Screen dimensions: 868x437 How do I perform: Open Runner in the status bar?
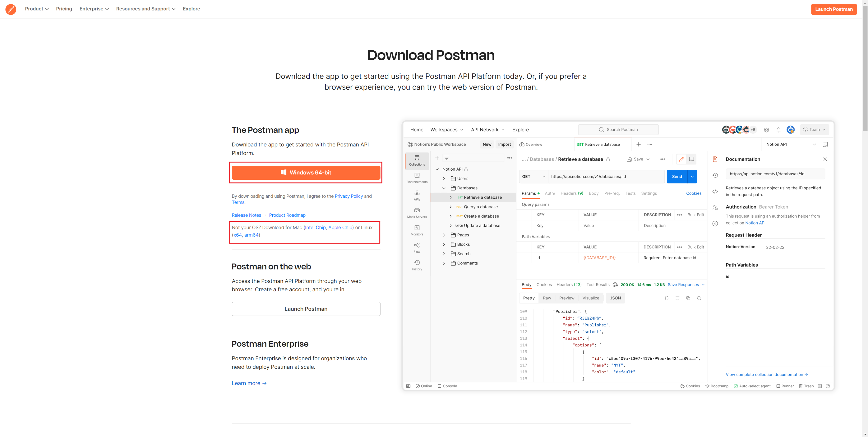(x=785, y=386)
